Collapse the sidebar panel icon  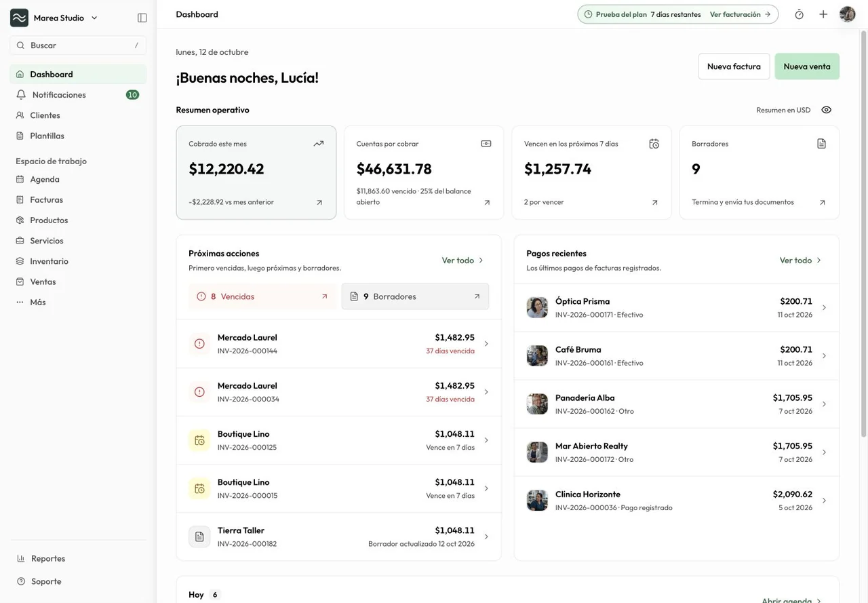(142, 18)
